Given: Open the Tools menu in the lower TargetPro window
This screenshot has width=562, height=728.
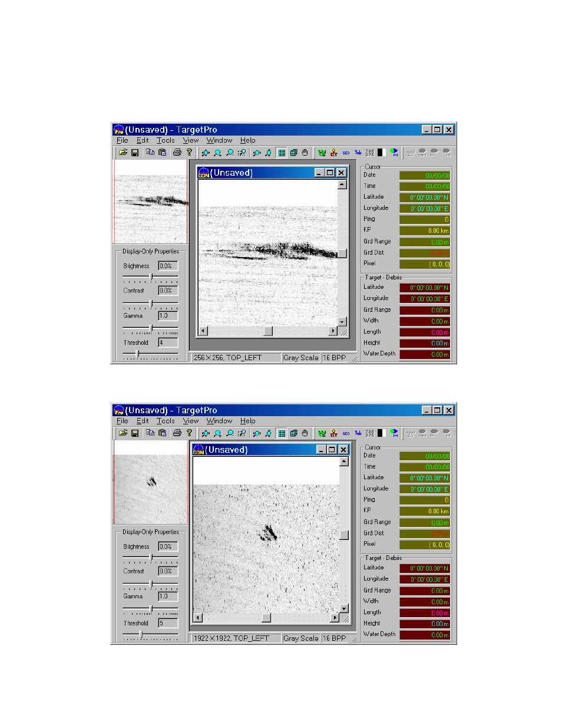Looking at the screenshot, I should (166, 421).
